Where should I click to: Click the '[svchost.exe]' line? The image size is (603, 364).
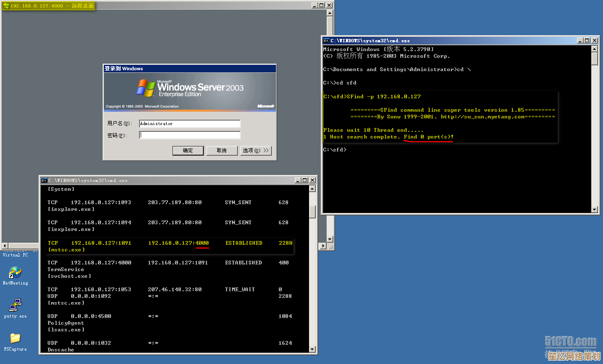coord(69,276)
